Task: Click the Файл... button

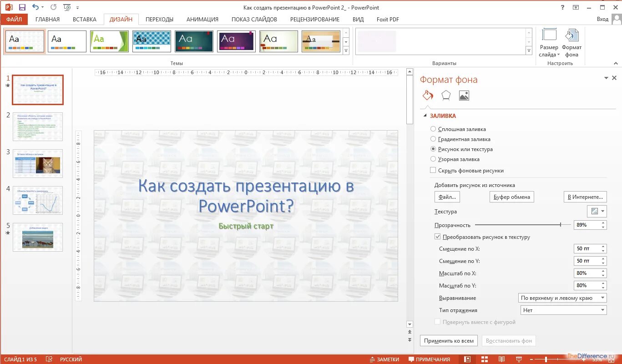Action: [x=447, y=197]
